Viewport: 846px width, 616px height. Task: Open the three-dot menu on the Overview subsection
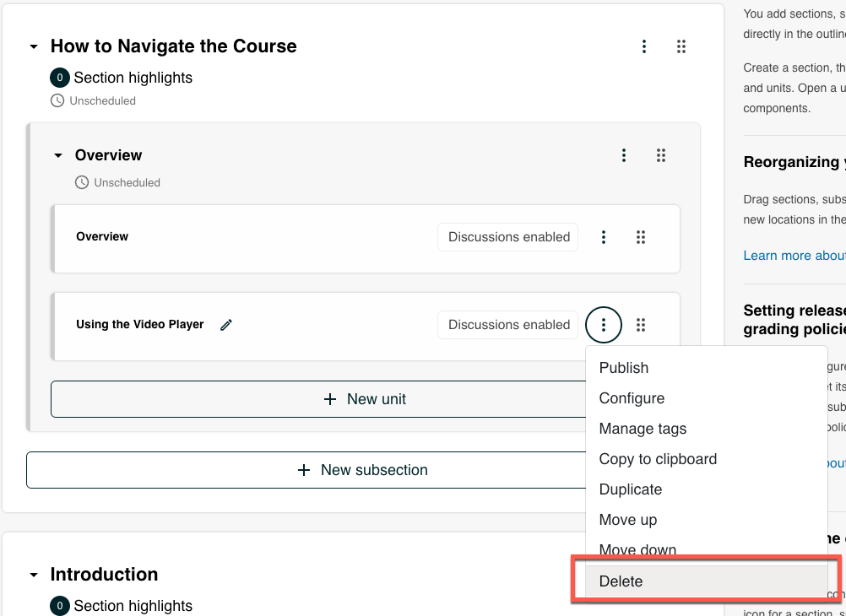624,155
